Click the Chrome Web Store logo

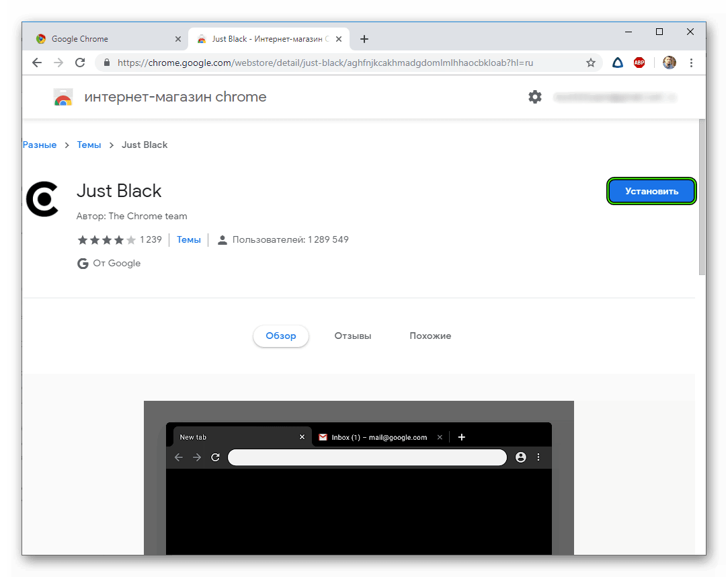(63, 97)
